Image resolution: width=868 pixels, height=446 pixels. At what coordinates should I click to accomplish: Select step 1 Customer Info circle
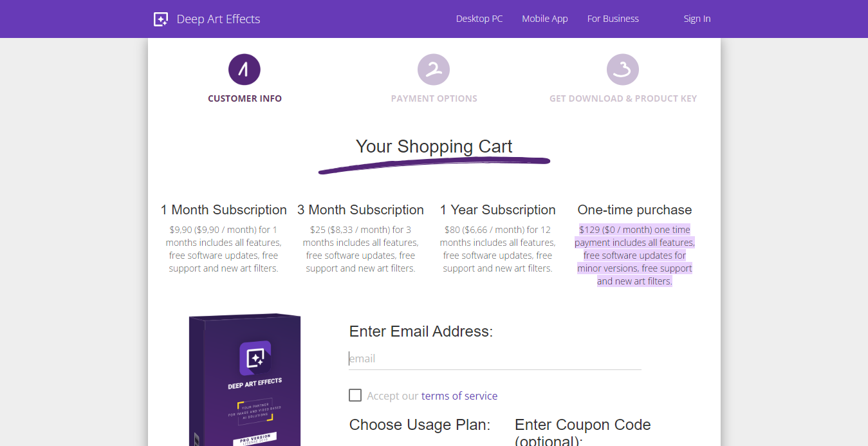(x=245, y=70)
